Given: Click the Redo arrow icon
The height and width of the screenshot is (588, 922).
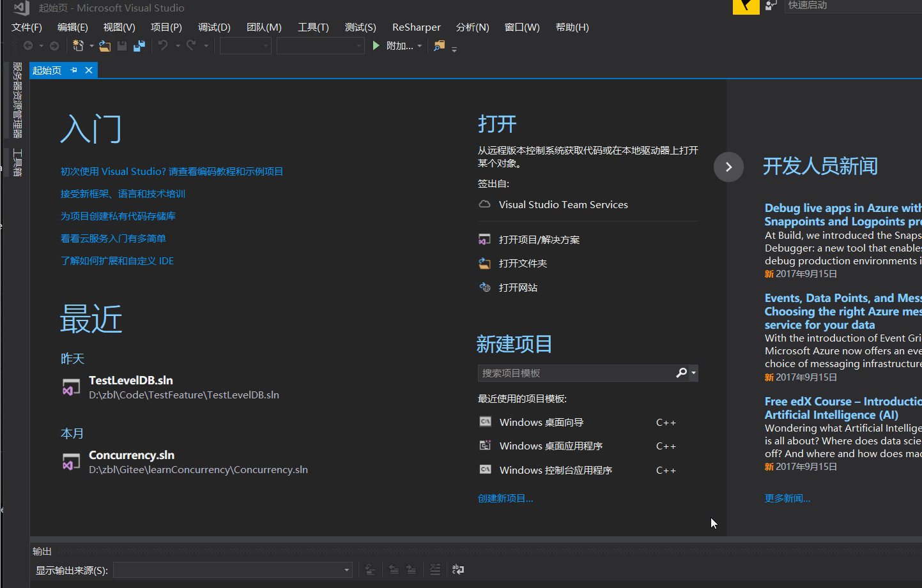Looking at the screenshot, I should (191, 45).
